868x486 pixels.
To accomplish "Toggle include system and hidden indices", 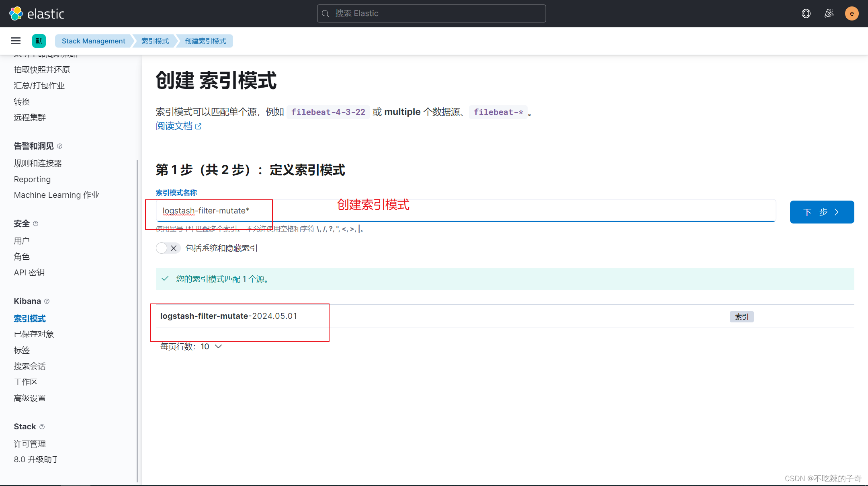I will point(168,248).
